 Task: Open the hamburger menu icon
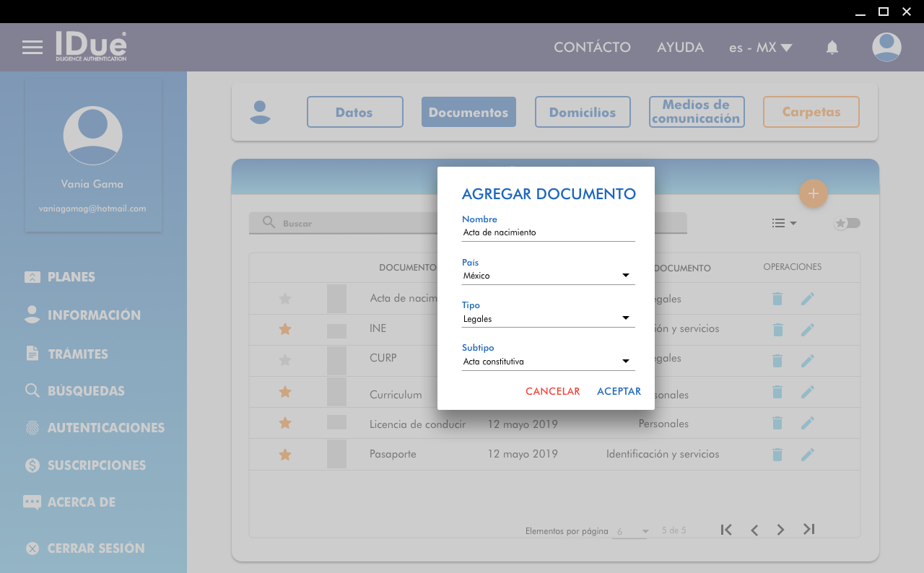(32, 48)
